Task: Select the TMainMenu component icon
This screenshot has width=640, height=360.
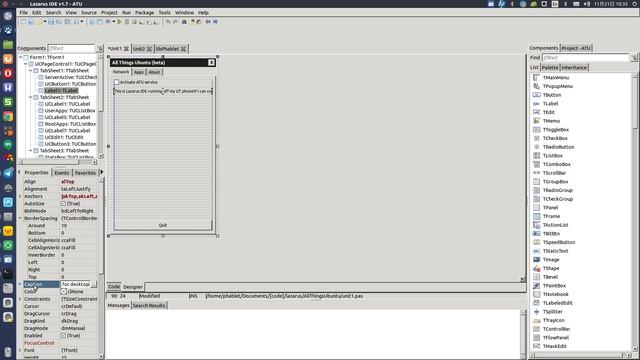Action: click(536, 78)
